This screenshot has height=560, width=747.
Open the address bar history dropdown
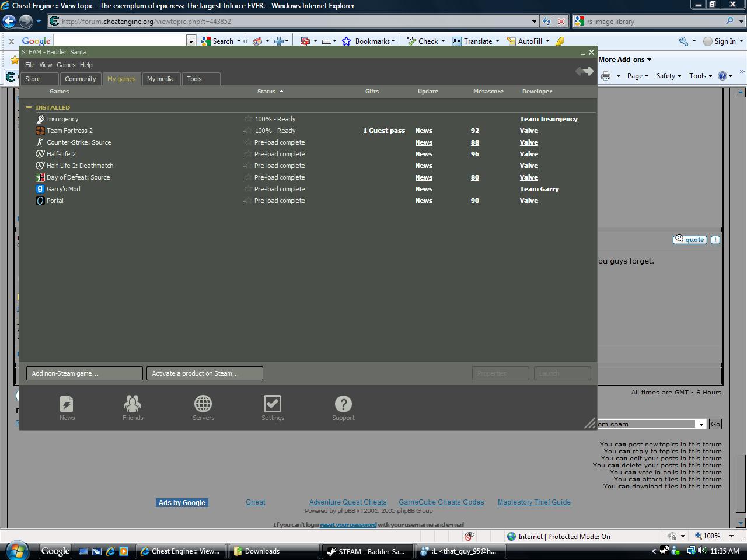534,22
